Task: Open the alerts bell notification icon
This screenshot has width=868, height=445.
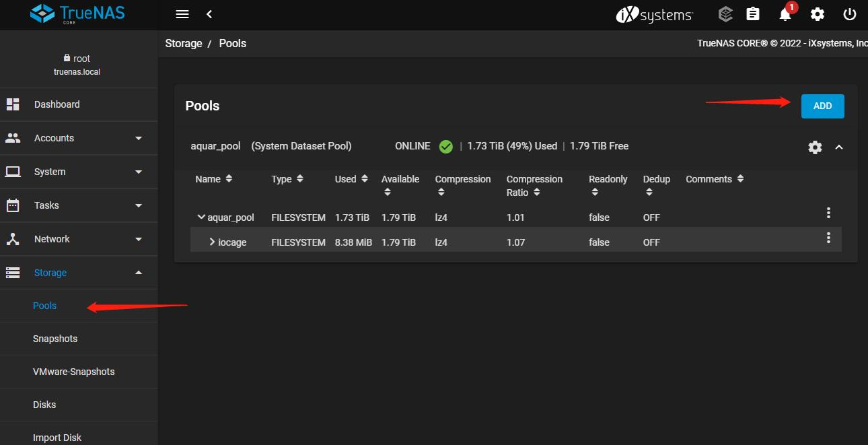Action: click(785, 14)
